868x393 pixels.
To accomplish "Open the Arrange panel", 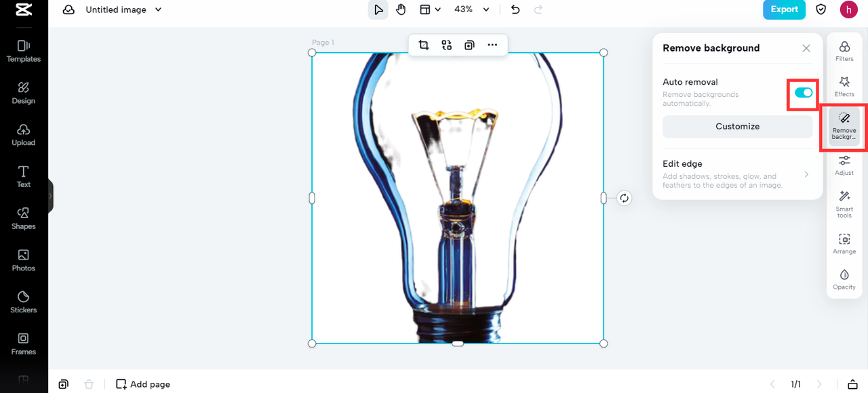I will 844,243.
